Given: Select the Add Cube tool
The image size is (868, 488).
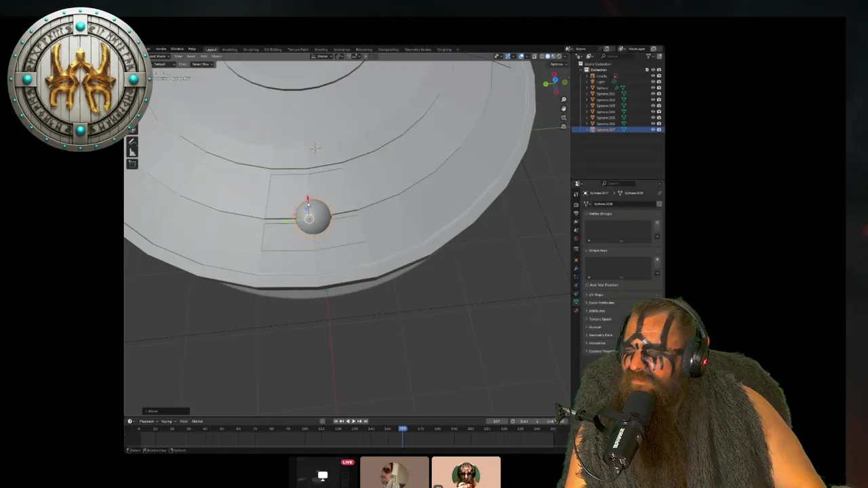Looking at the screenshot, I should click(132, 163).
